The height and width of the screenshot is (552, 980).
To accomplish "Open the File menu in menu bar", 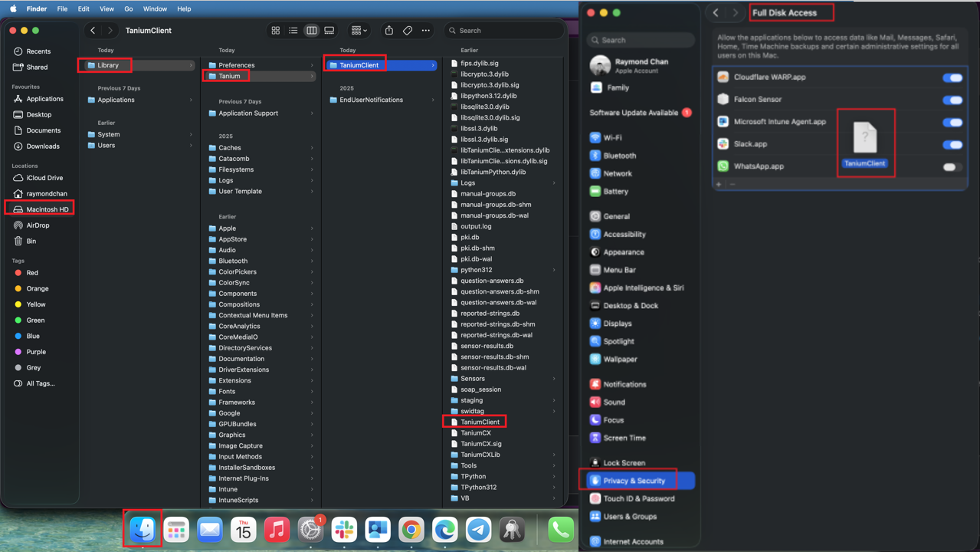I will click(x=62, y=9).
